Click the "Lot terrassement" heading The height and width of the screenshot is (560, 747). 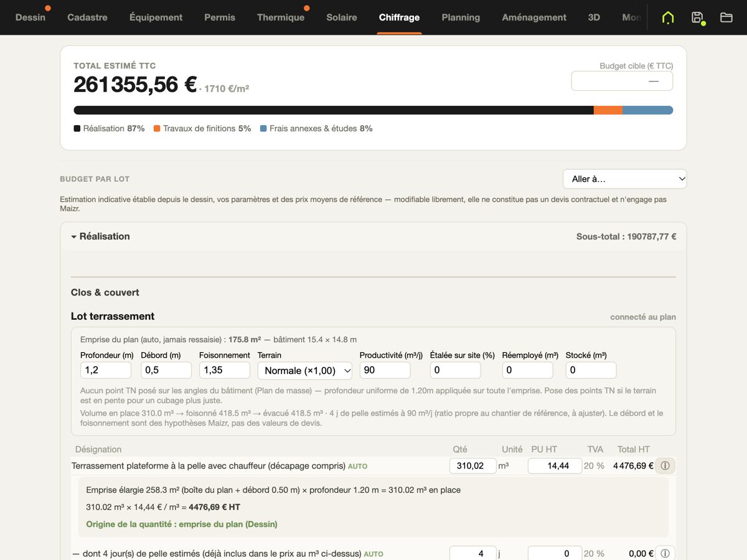(113, 316)
